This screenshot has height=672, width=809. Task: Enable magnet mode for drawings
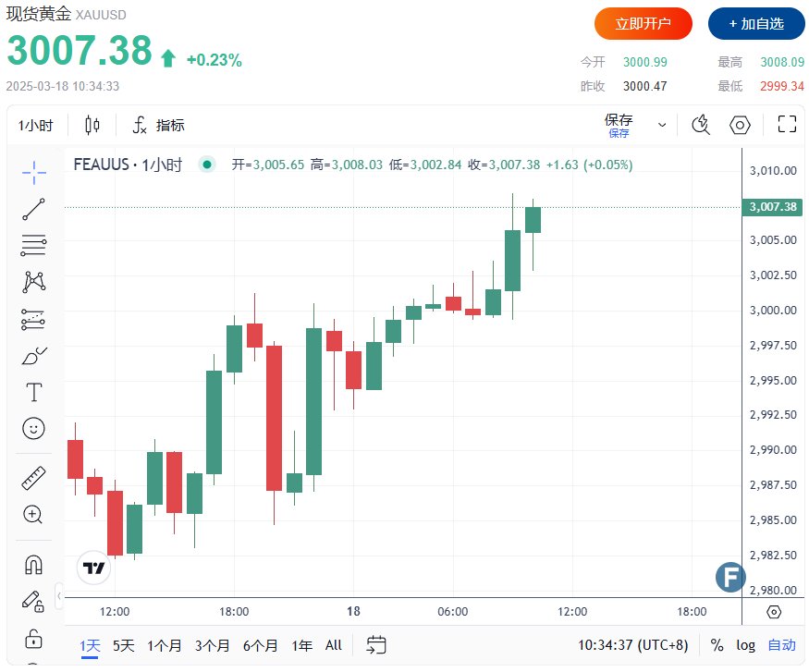pyautogui.click(x=34, y=564)
